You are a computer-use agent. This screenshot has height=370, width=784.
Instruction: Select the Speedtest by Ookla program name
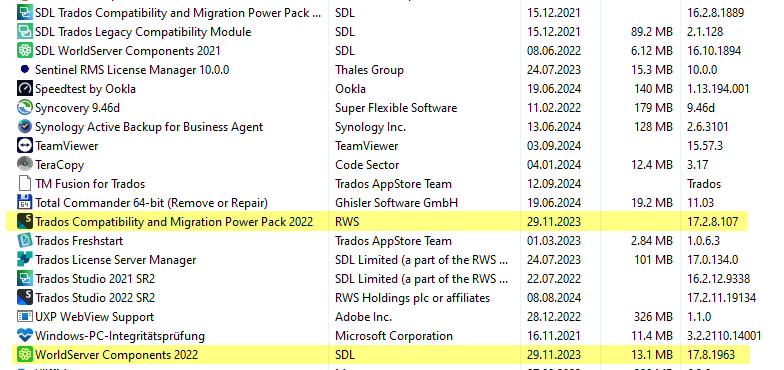coord(85,89)
